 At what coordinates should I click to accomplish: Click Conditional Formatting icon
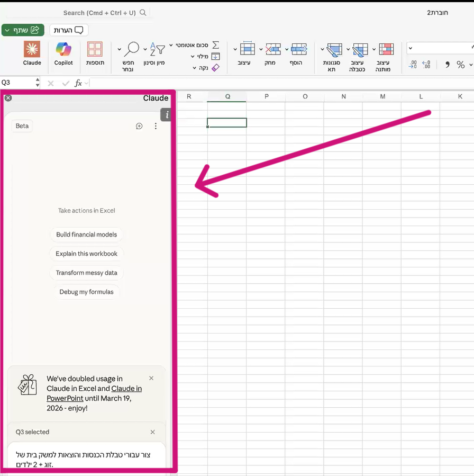(x=386, y=49)
